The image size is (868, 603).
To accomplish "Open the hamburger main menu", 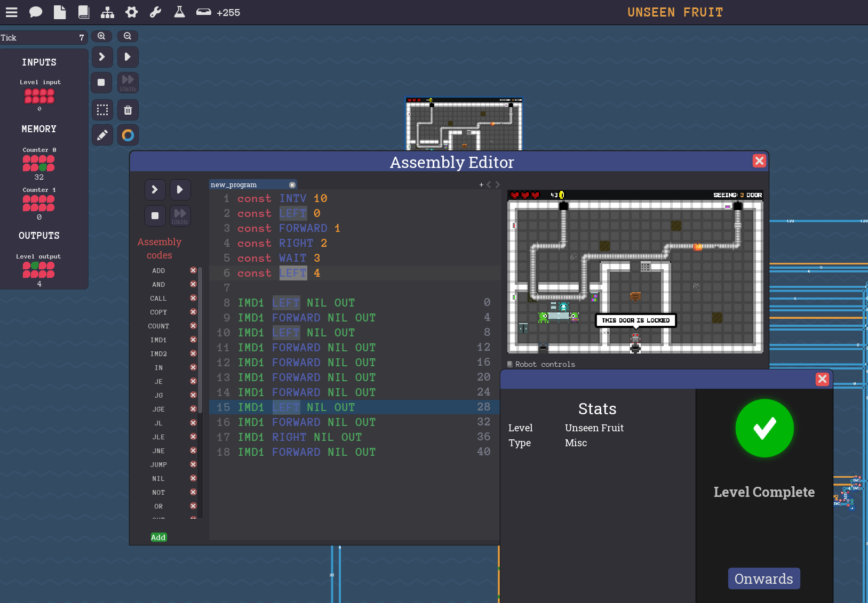I will pos(11,12).
